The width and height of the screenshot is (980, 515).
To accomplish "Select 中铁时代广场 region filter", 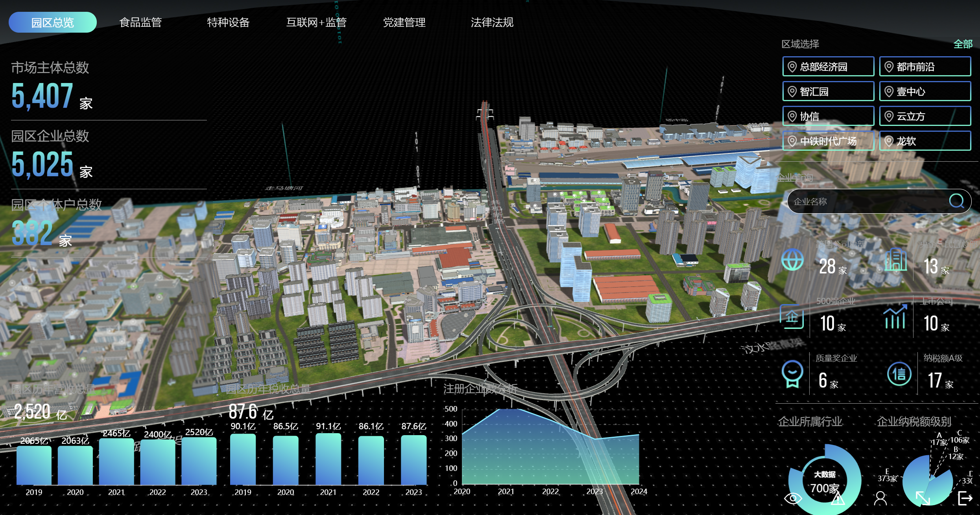I will click(x=828, y=141).
